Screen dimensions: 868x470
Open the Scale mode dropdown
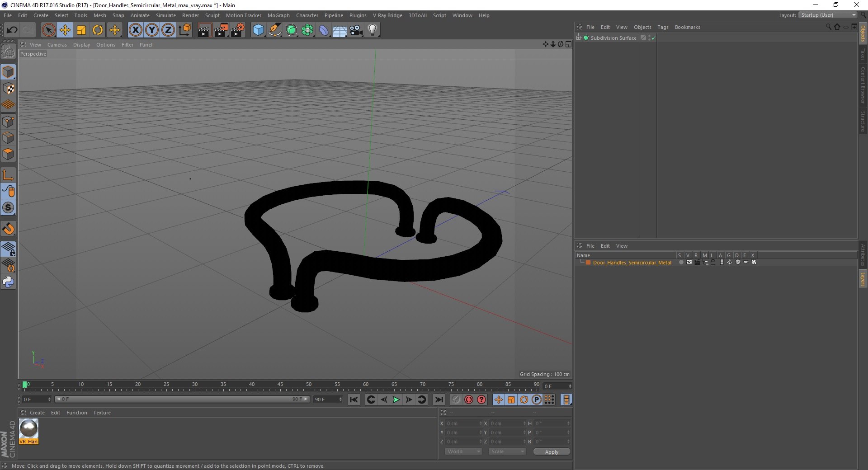pos(507,451)
